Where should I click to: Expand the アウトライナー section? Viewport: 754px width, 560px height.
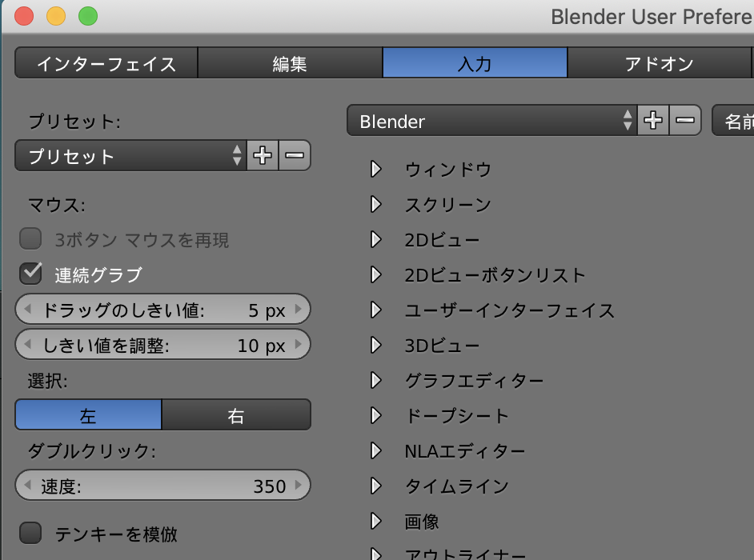[x=376, y=554]
